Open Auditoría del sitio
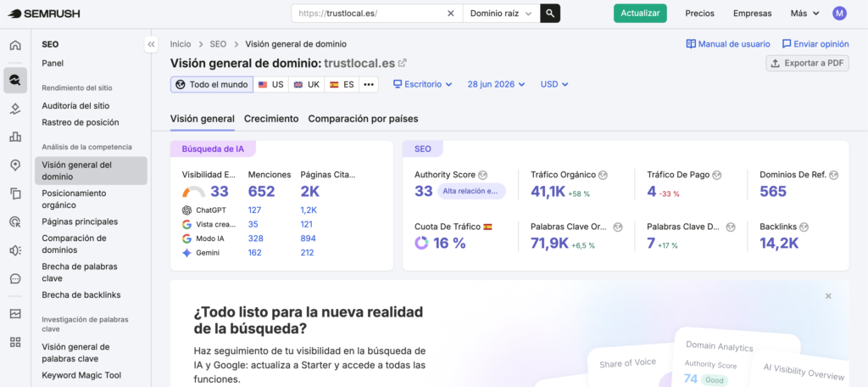 pyautogui.click(x=75, y=105)
